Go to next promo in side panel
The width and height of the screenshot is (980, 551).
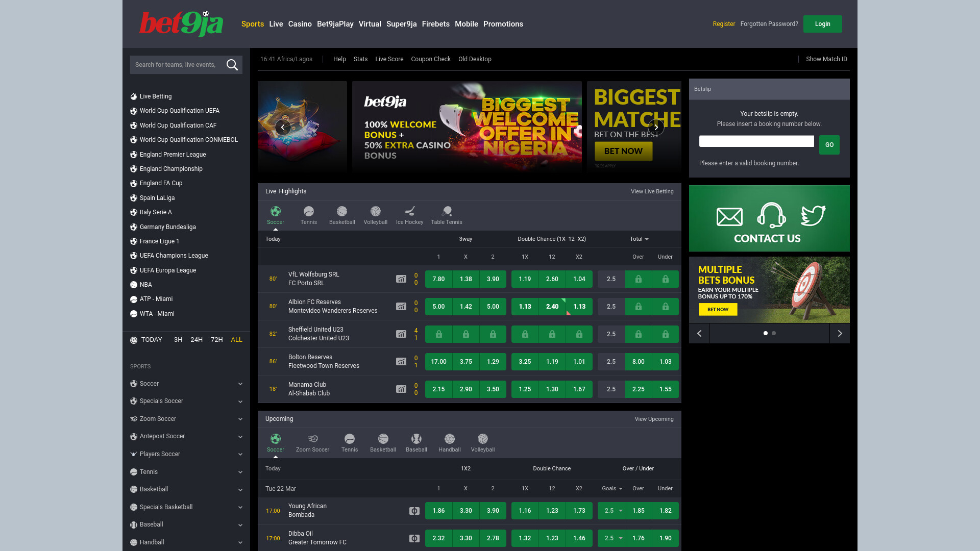840,333
